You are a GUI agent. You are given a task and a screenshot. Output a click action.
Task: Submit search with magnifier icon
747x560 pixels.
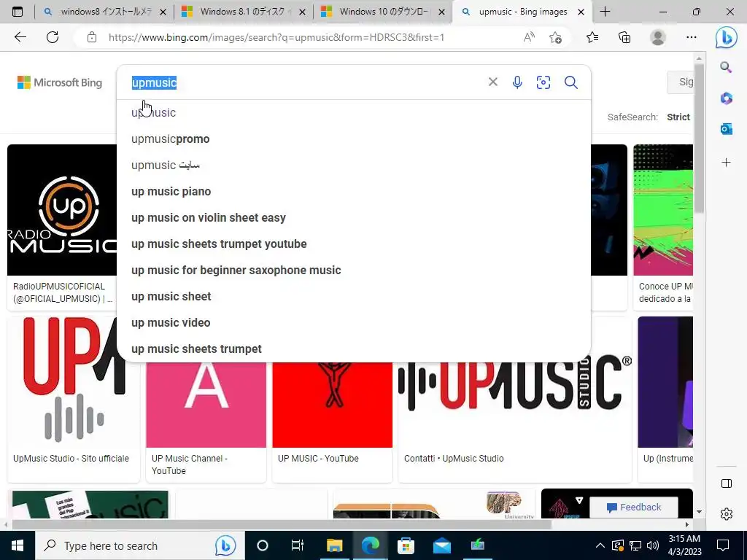pyautogui.click(x=570, y=82)
